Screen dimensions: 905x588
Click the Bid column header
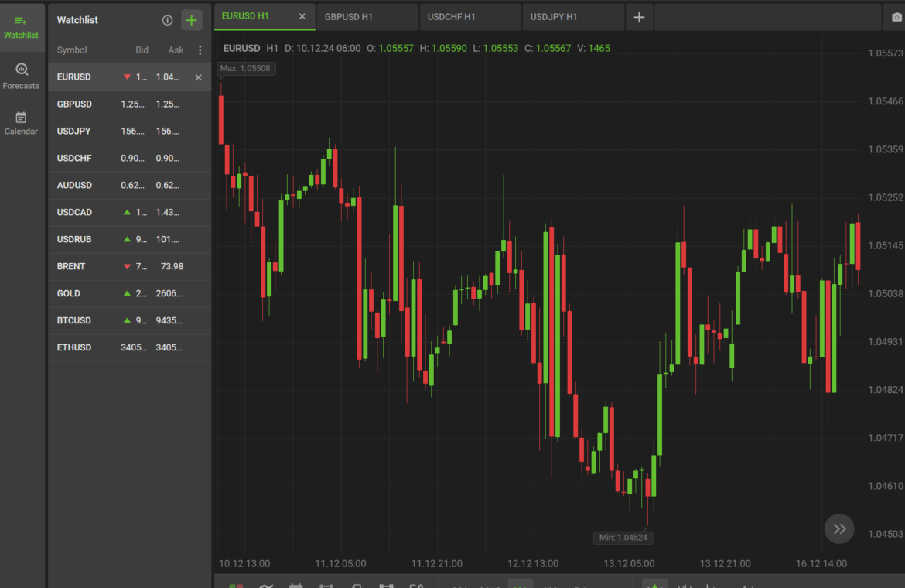point(142,50)
